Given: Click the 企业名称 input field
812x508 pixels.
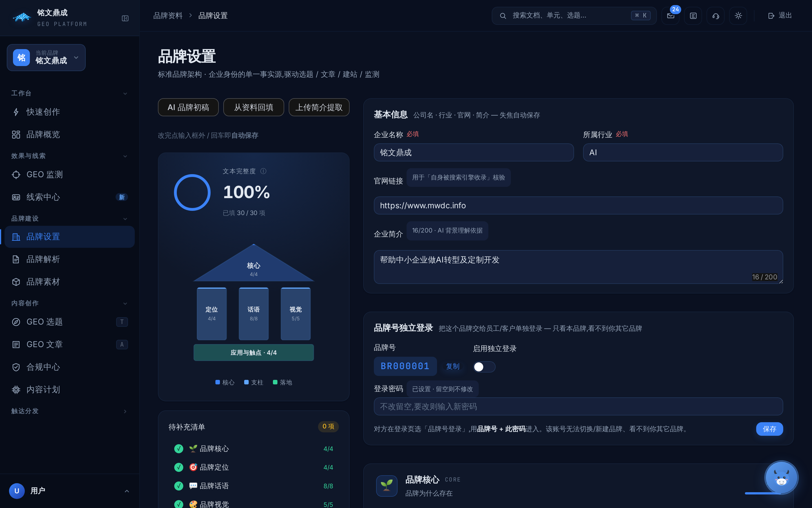Looking at the screenshot, I should [x=473, y=152].
